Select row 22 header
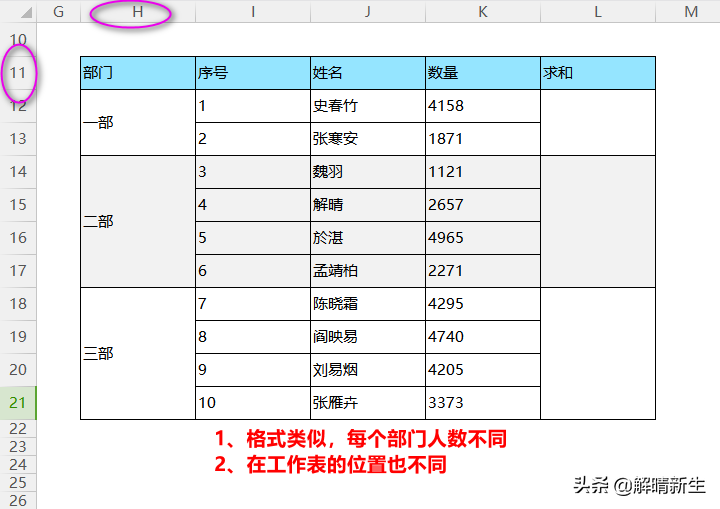720x509 pixels. click(x=18, y=429)
